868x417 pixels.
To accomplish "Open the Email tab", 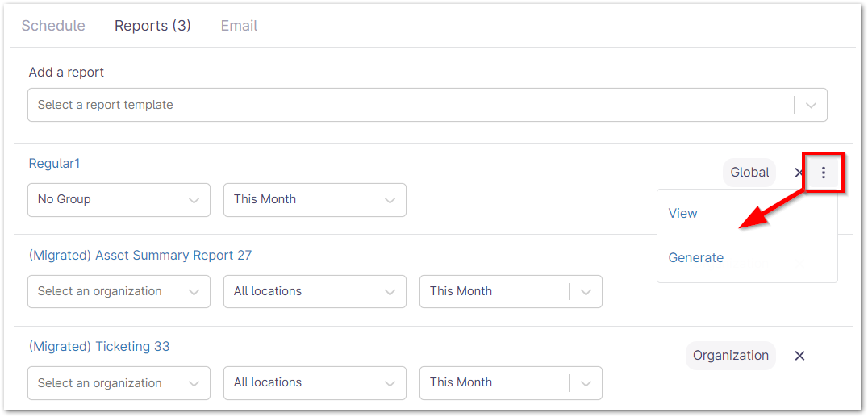I will [x=239, y=26].
